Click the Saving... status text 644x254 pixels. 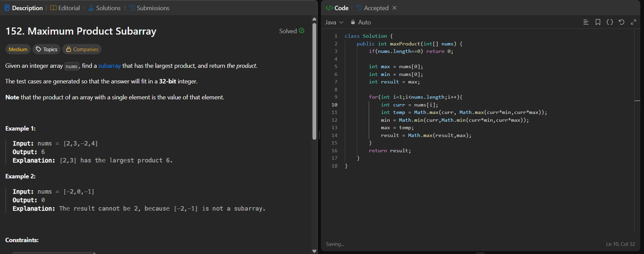pyautogui.click(x=335, y=244)
